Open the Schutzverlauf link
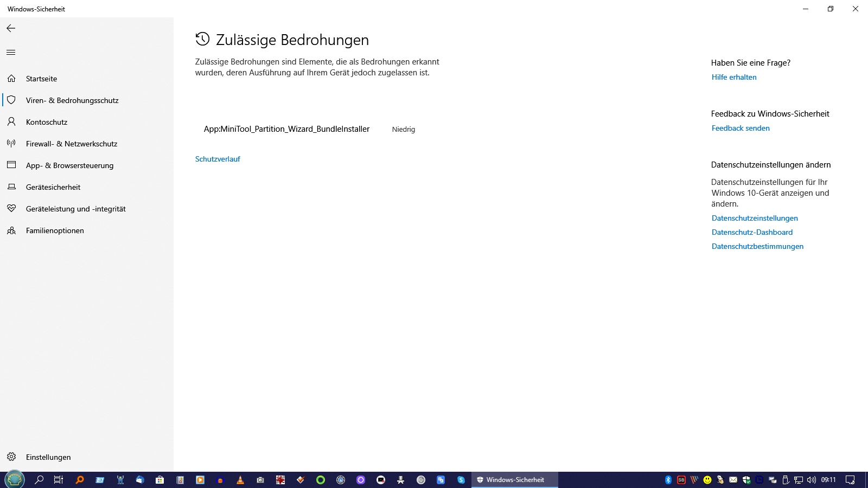This screenshot has height=488, width=868. pos(218,159)
